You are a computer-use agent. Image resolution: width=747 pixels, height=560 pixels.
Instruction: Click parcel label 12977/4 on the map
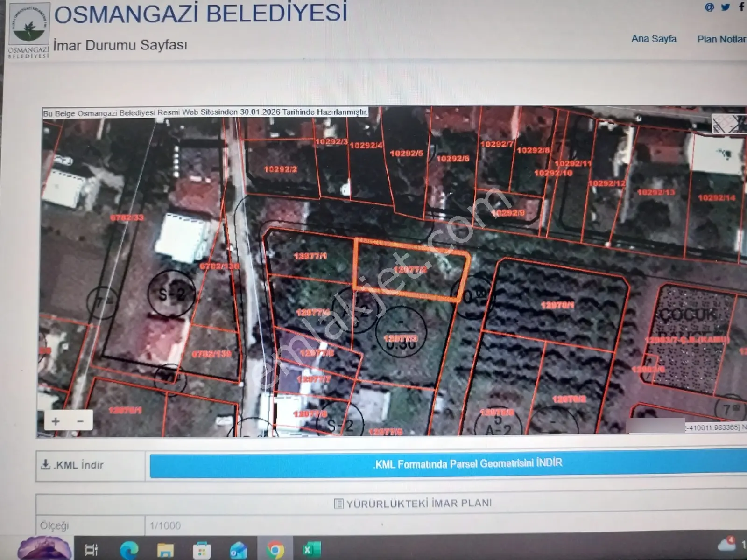pyautogui.click(x=313, y=312)
